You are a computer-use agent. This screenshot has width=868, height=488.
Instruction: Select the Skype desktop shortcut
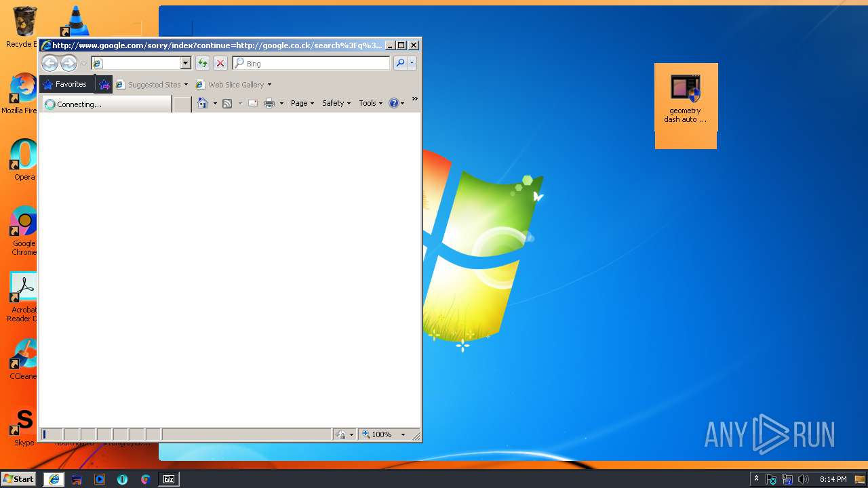[24, 426]
